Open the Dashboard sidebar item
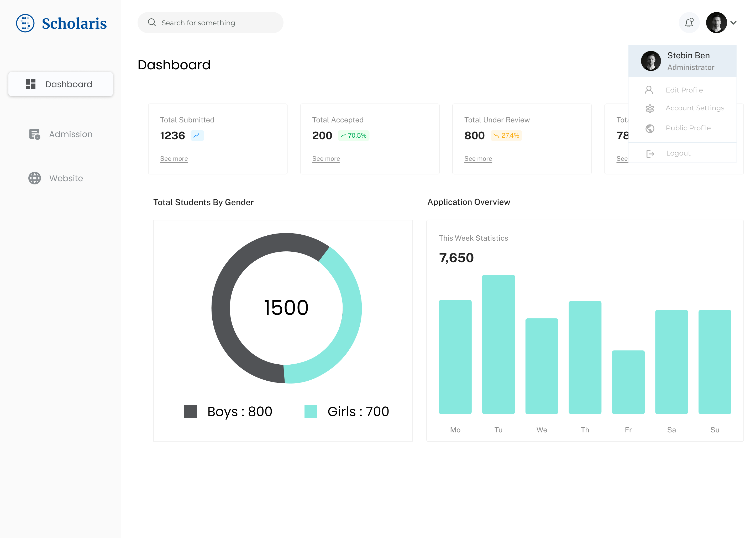Screen dimensions: 756x538 point(61,84)
